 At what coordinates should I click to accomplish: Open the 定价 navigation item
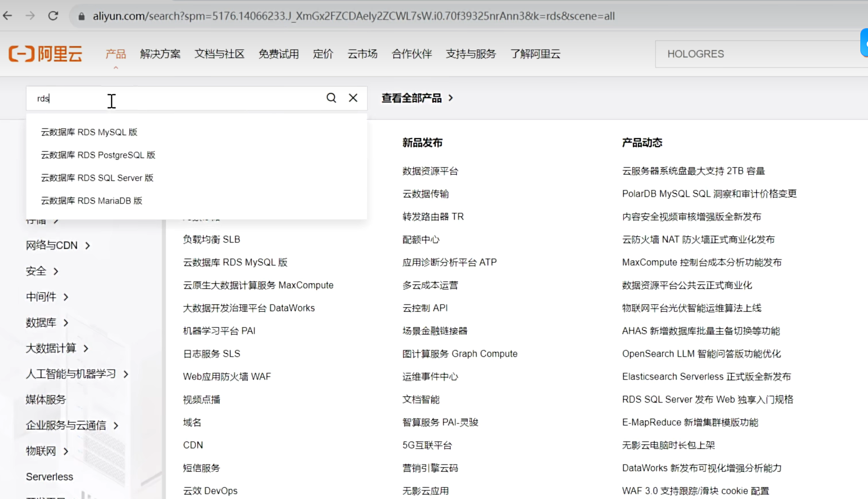coord(323,54)
